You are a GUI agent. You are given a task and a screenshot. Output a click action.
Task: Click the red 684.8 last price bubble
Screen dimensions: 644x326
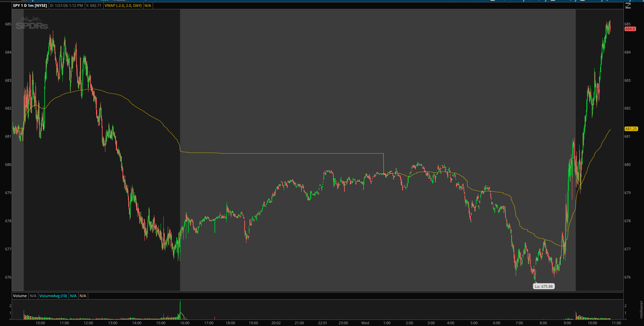pos(630,28)
